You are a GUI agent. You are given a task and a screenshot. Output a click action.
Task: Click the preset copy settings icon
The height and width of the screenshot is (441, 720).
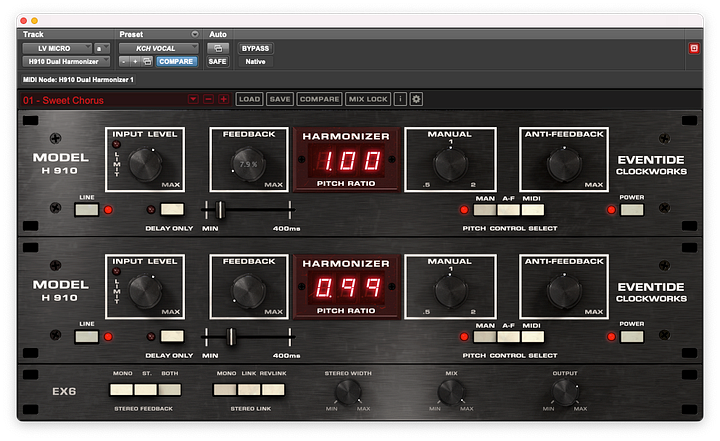pyautogui.click(x=147, y=62)
